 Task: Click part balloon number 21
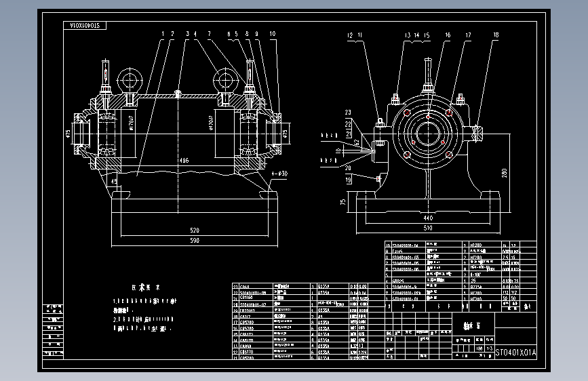pos(349,134)
